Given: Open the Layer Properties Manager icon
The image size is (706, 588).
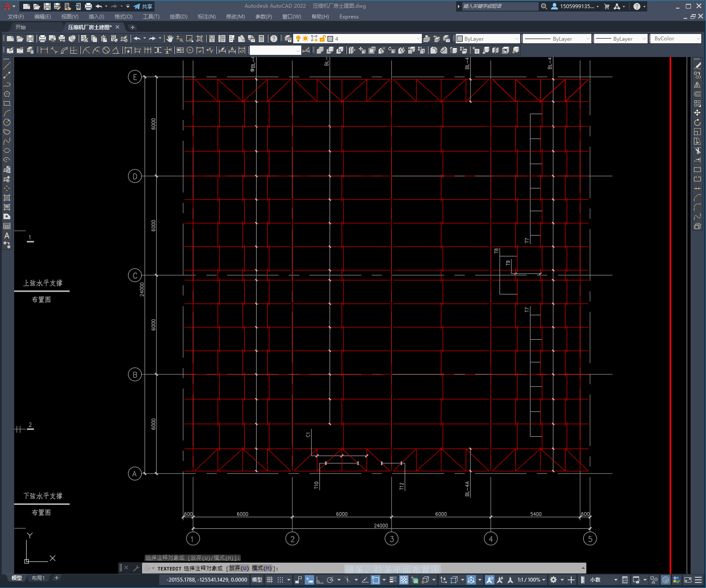Looking at the screenshot, I should 288,39.
